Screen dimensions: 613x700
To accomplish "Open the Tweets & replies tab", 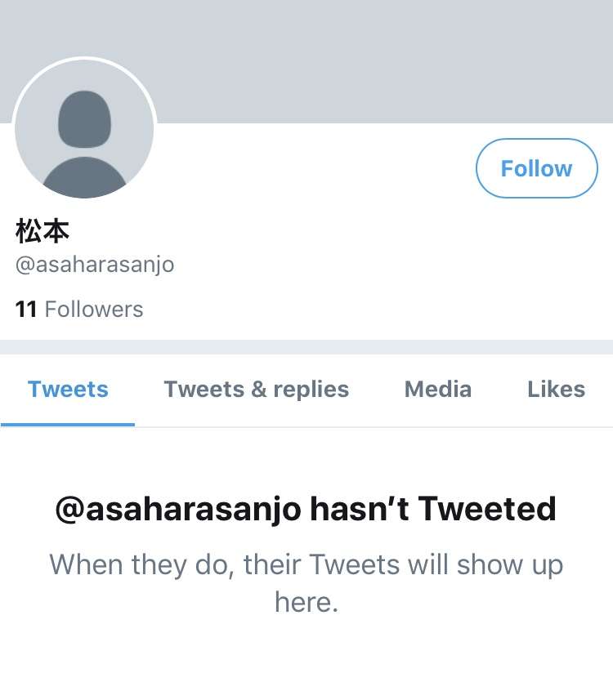I will [x=256, y=390].
